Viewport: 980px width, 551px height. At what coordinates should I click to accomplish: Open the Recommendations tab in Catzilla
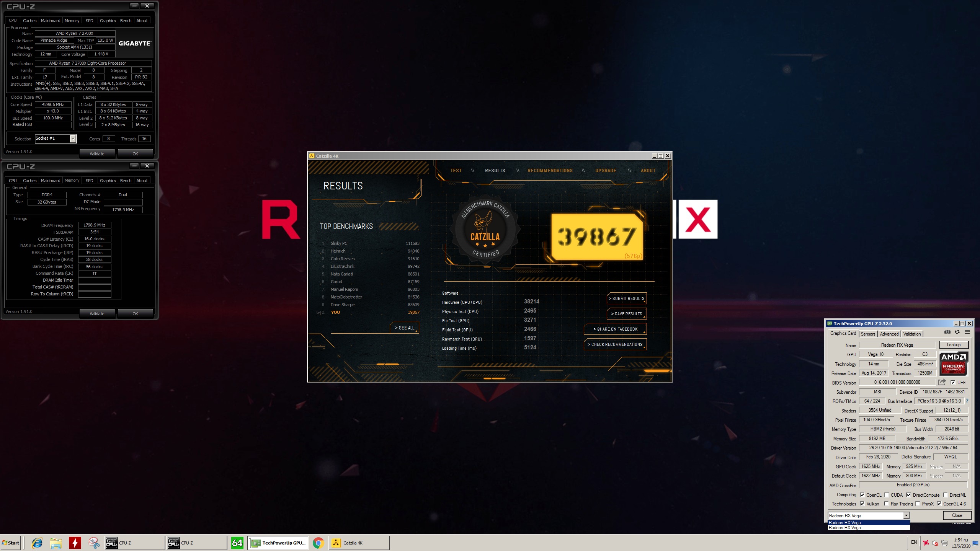pyautogui.click(x=550, y=171)
